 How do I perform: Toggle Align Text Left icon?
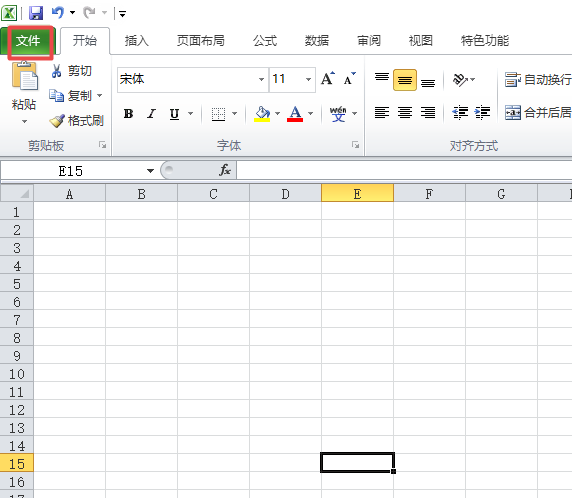click(x=382, y=112)
